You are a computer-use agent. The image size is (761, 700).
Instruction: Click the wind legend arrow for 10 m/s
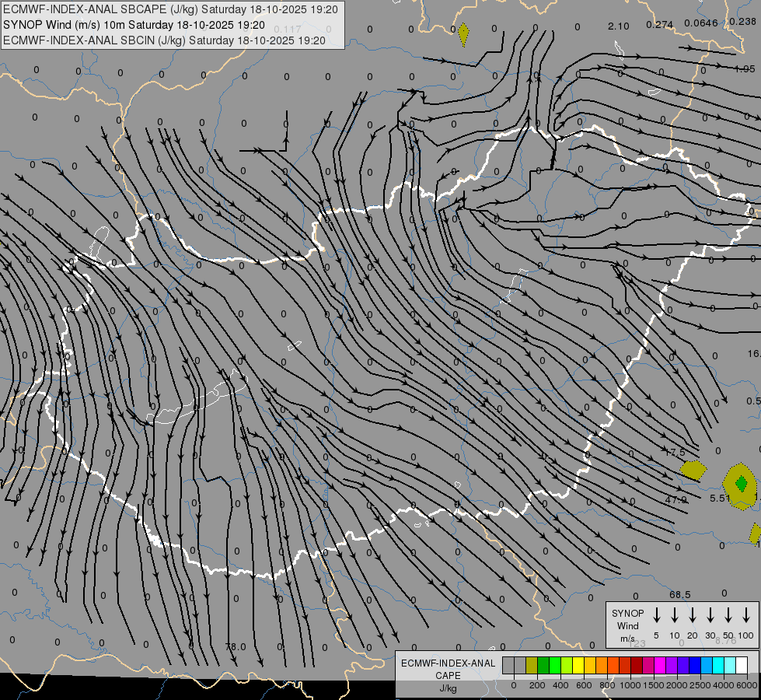click(x=675, y=615)
